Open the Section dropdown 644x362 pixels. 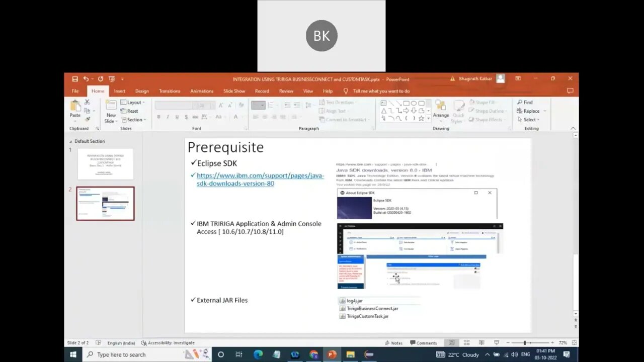coord(133,120)
